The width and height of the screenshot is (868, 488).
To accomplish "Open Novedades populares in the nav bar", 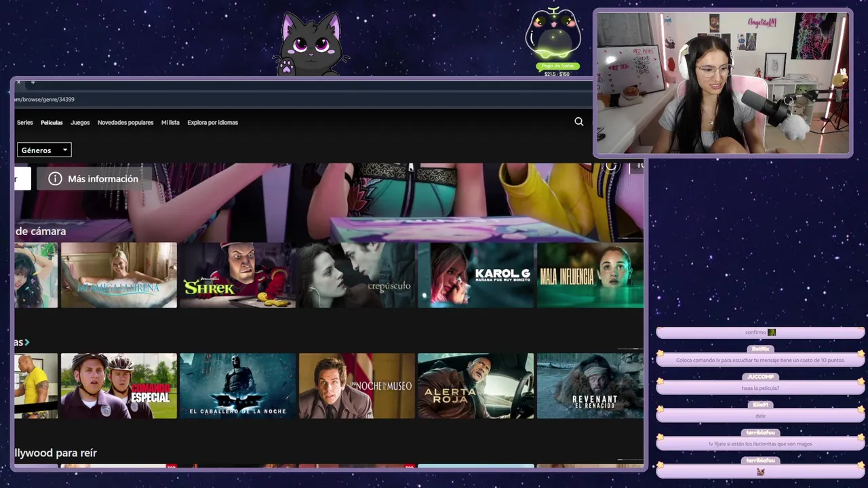I will [x=125, y=123].
